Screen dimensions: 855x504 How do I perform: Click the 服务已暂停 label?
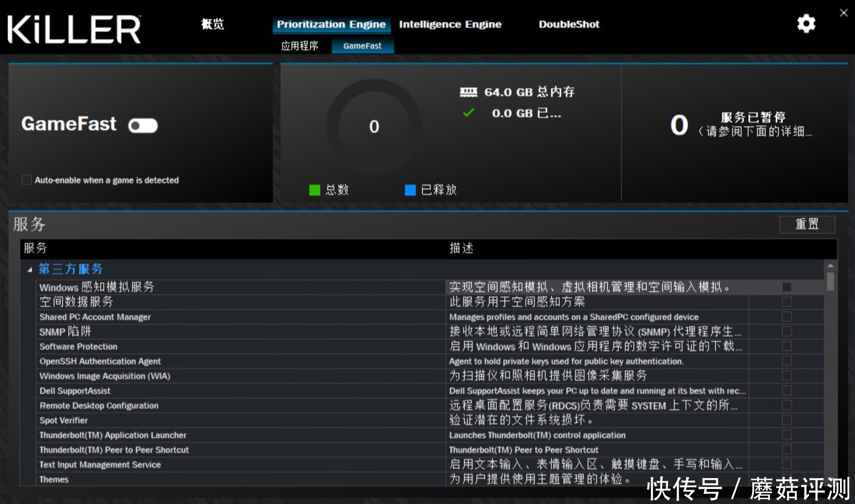coord(753,117)
